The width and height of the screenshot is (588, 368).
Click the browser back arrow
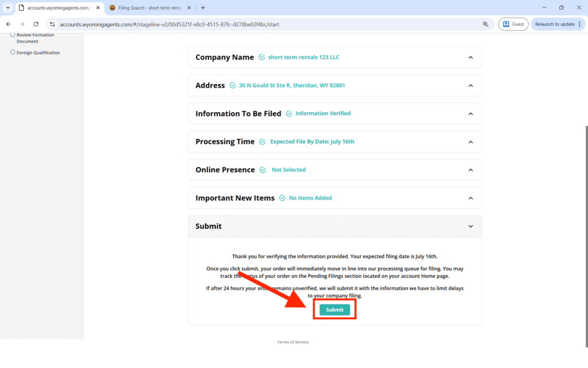coord(9,24)
